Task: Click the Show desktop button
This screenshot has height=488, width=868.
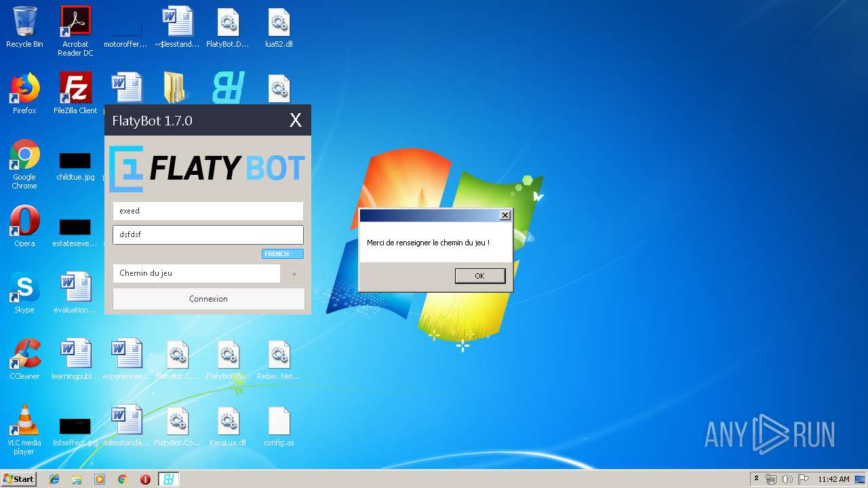Action: pyautogui.click(x=861, y=479)
